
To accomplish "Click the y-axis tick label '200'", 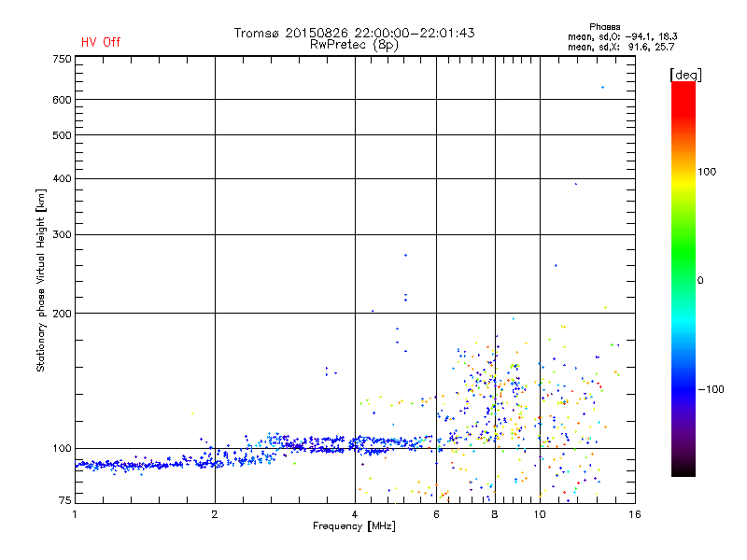I will click(x=62, y=314).
